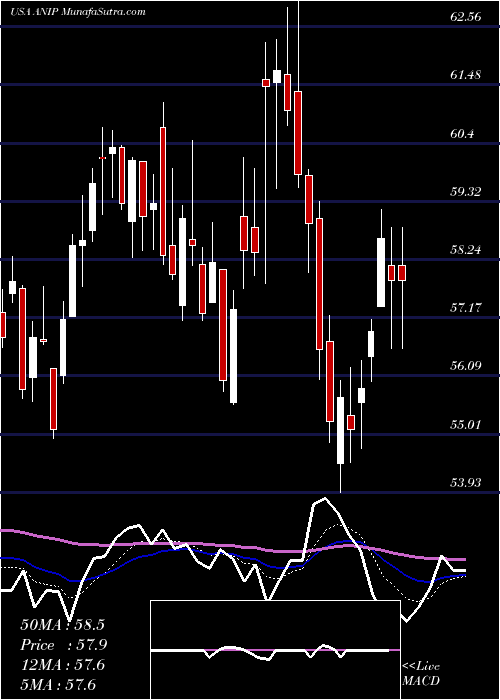Click the MACD inset chart panel
500x700 pixels.
(275, 650)
